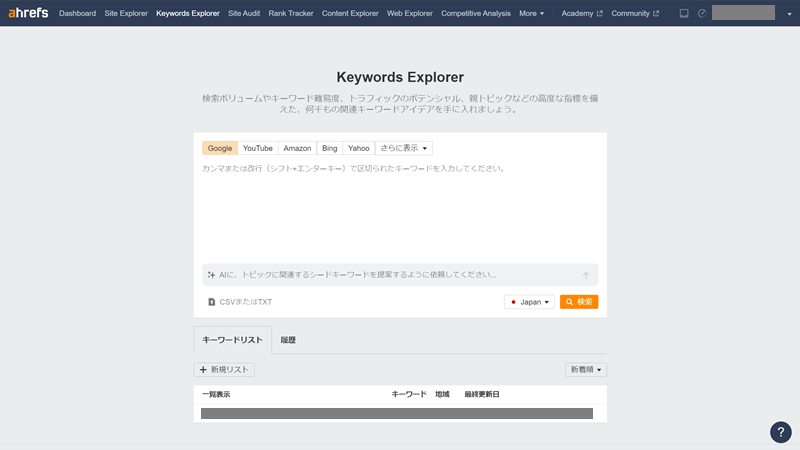Screen dimensions: 800x450
Task: Focus the keyword entry text area
Action: [400, 209]
